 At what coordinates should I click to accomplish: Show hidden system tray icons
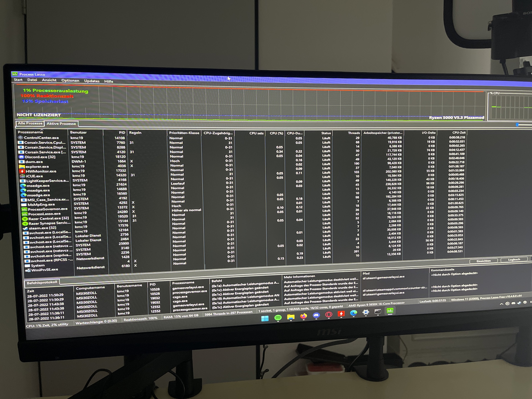pyautogui.click(x=502, y=304)
